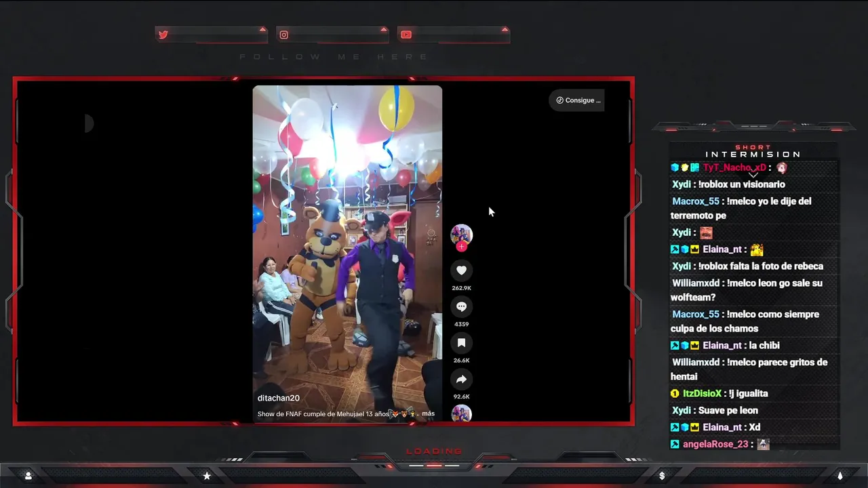This screenshot has height=488, width=868.
Task: Click the triangle on the Twitter bar
Action: [262, 29]
